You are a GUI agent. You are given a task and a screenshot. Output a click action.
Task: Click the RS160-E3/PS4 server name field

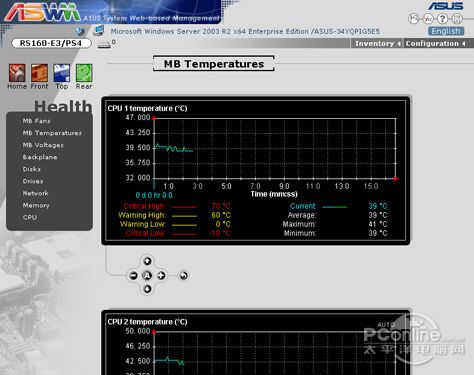51,43
